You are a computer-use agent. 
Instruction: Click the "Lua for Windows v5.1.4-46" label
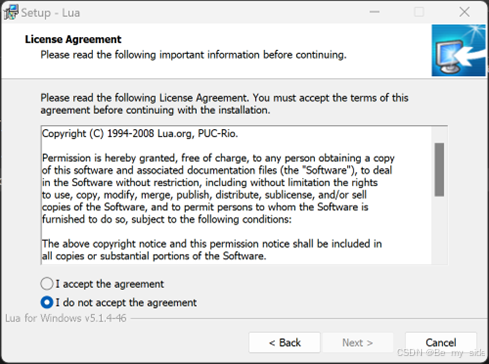tap(66, 318)
